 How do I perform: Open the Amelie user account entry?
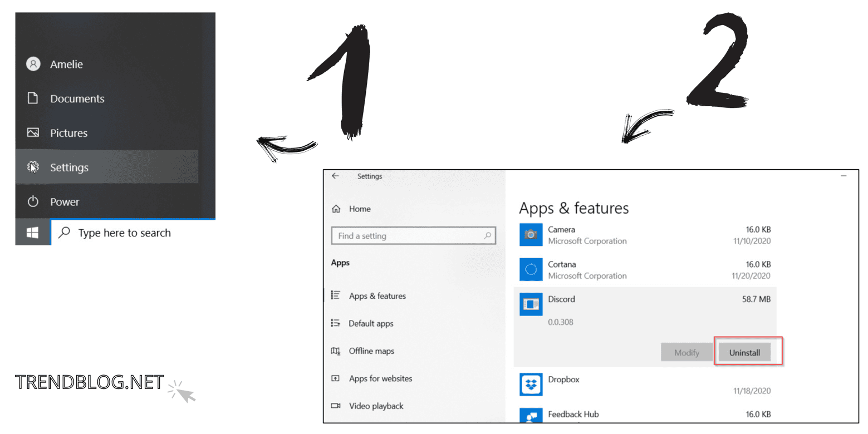[x=66, y=65]
